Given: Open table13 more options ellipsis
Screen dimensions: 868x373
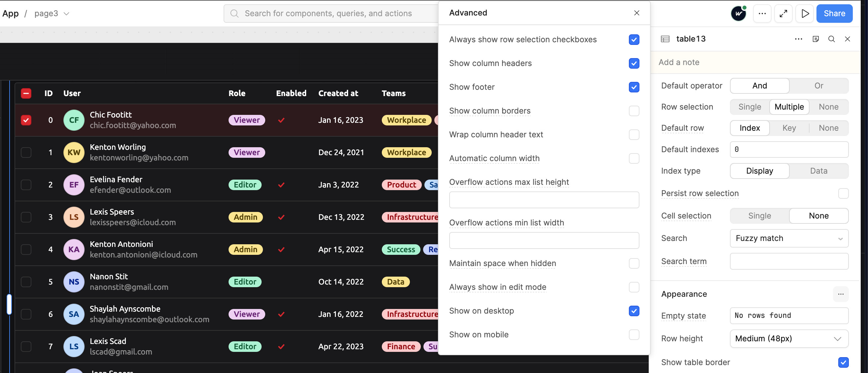Looking at the screenshot, I should point(798,39).
